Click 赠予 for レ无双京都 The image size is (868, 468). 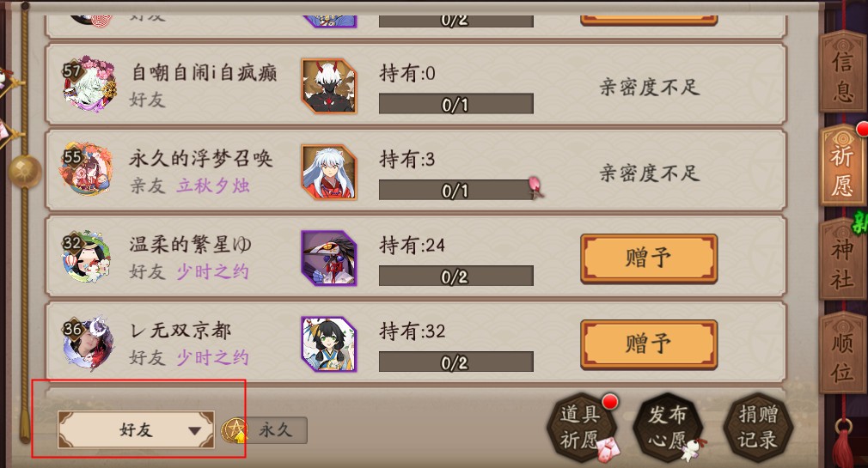649,344
